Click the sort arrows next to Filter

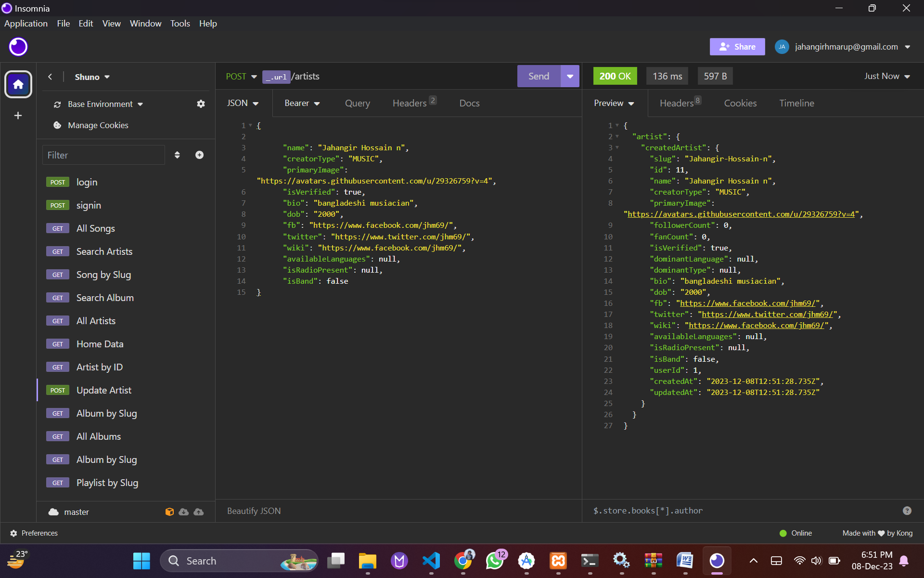[177, 155]
